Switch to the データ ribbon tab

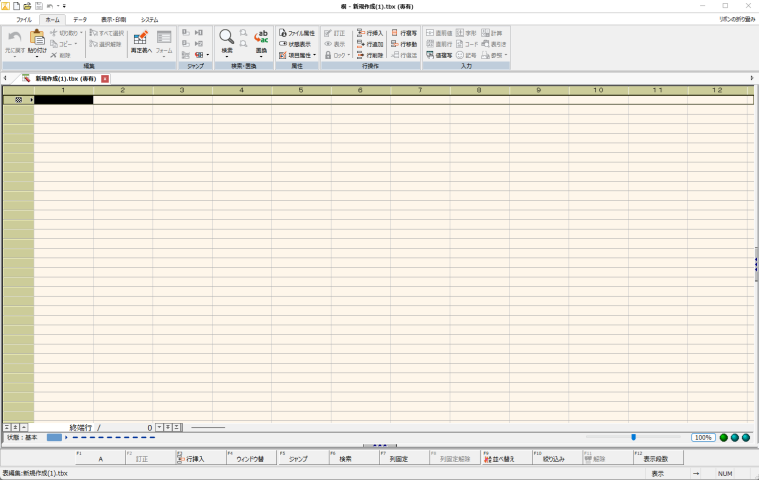[x=80, y=19]
